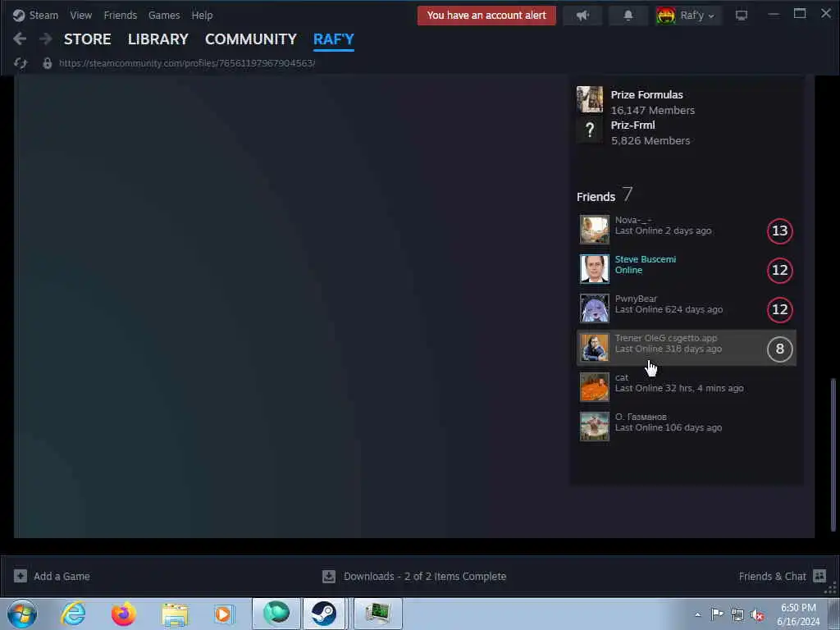Open Friends & Chat text
Screen dimensions: 840x630
772,577
